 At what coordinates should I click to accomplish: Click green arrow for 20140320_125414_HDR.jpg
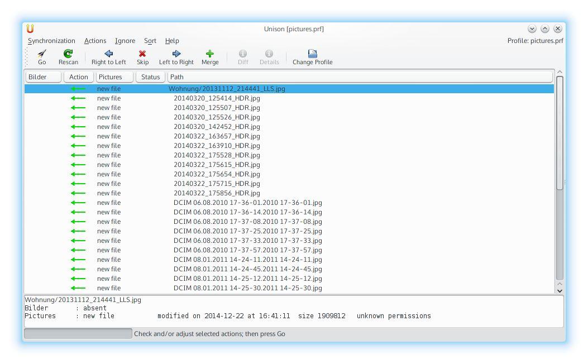(x=78, y=98)
